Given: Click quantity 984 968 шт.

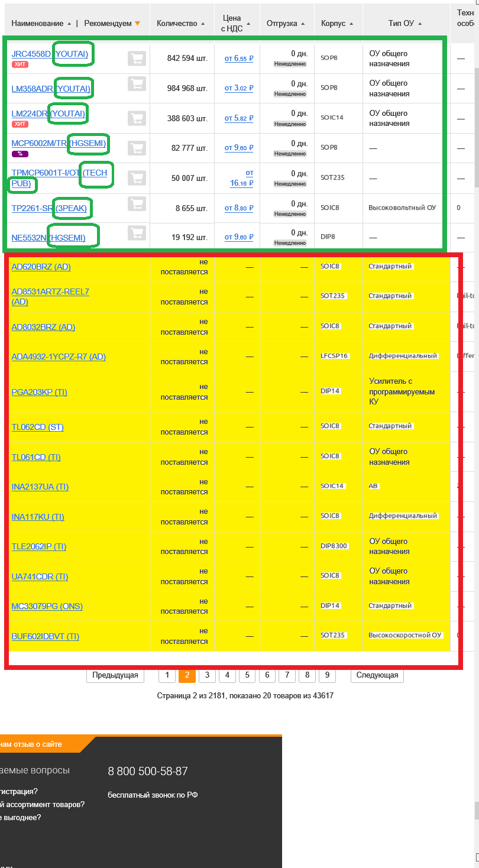Looking at the screenshot, I should 187,88.
